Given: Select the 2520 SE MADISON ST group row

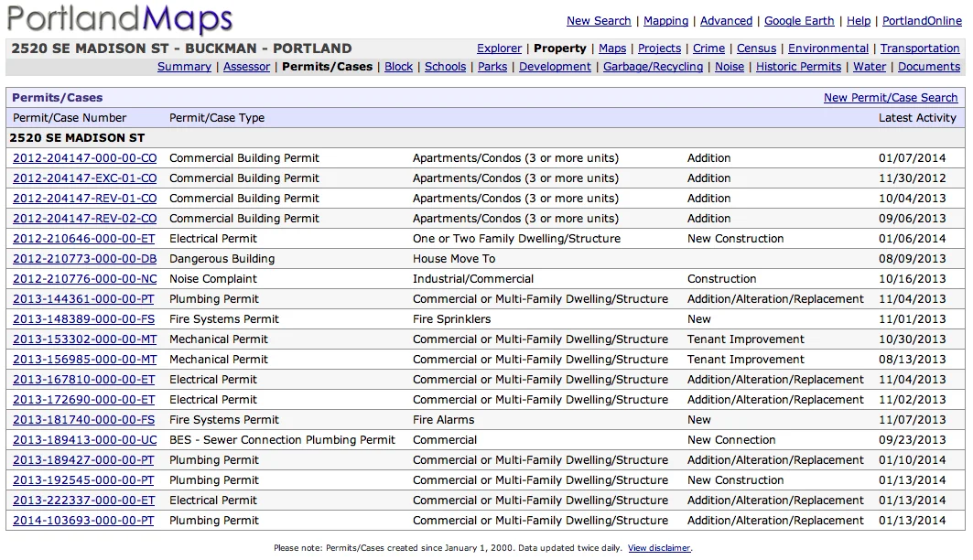Looking at the screenshot, I should pos(486,137).
